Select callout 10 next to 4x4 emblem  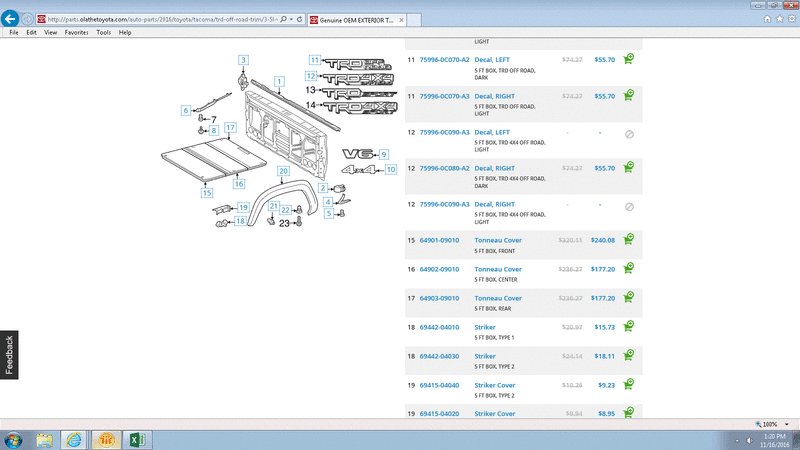[x=391, y=169]
